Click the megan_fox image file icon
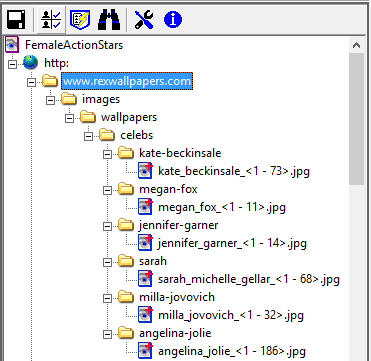Screen dimensions: 371x361 tap(145, 207)
